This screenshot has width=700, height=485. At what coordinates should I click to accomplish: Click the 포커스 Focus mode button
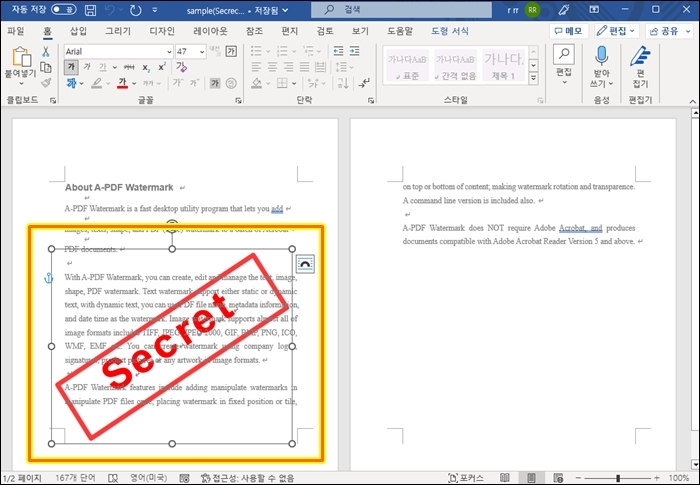point(467,478)
